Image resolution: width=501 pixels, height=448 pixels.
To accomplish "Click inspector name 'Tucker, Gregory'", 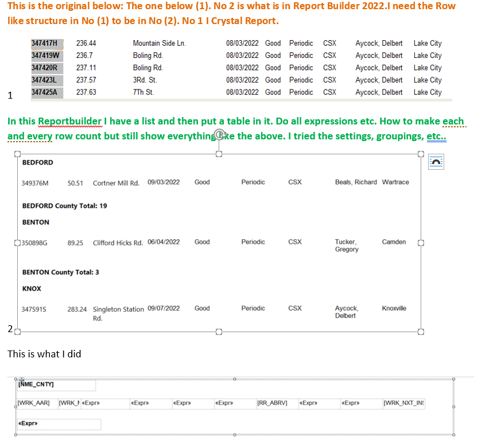I will tap(347, 246).
